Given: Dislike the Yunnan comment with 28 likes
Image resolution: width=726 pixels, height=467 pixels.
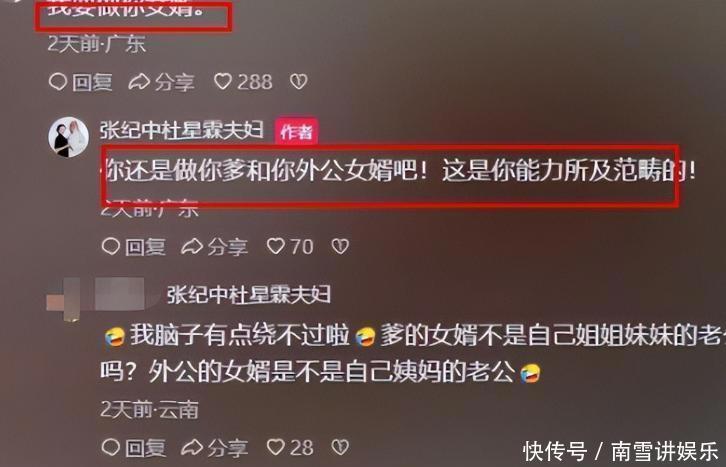Looking at the screenshot, I should 340,448.
